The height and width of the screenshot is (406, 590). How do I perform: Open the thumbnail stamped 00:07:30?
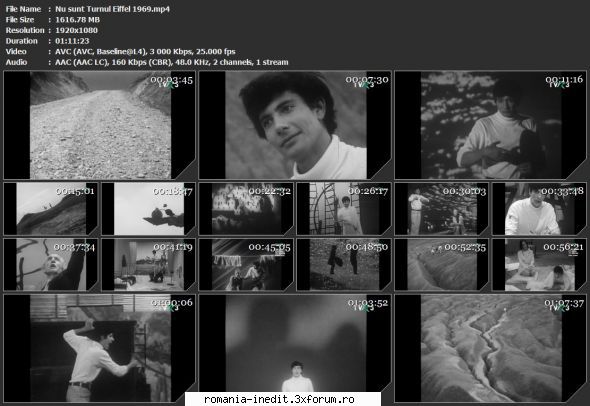point(295,125)
